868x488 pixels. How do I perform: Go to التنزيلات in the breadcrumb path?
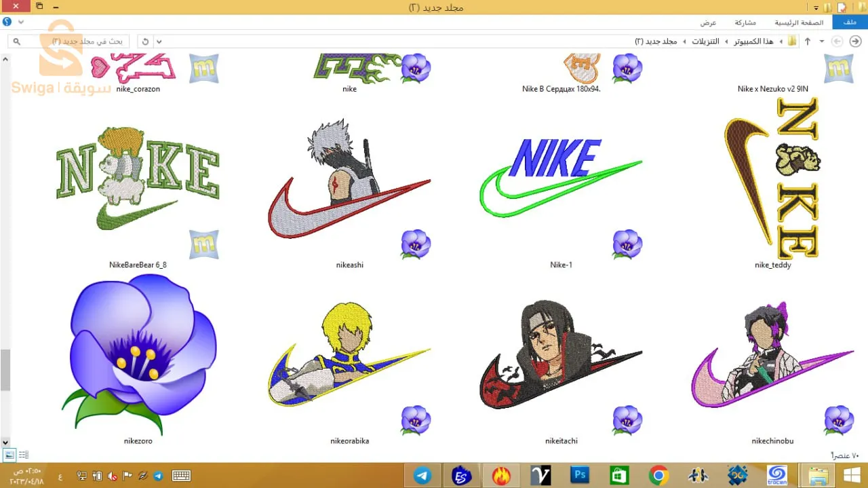tap(705, 41)
